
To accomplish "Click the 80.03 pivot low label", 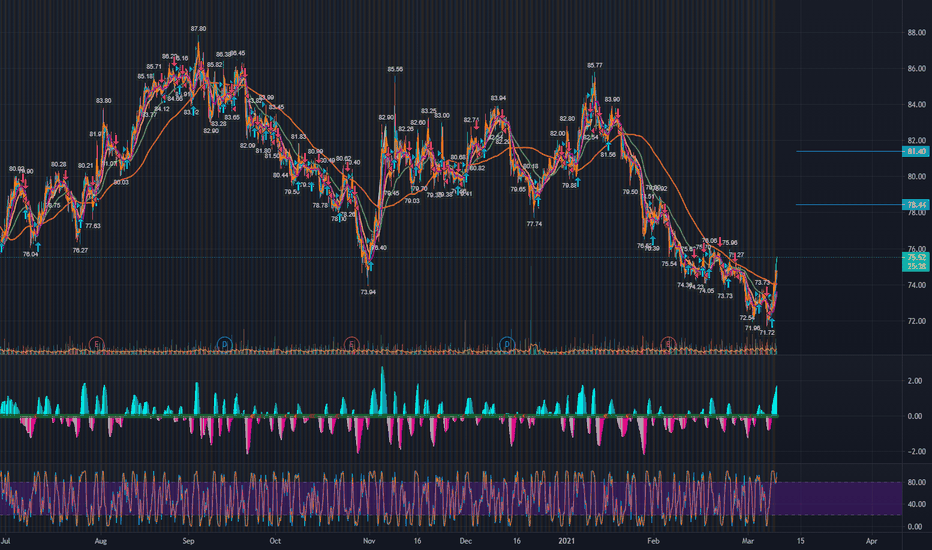I will click(x=121, y=183).
